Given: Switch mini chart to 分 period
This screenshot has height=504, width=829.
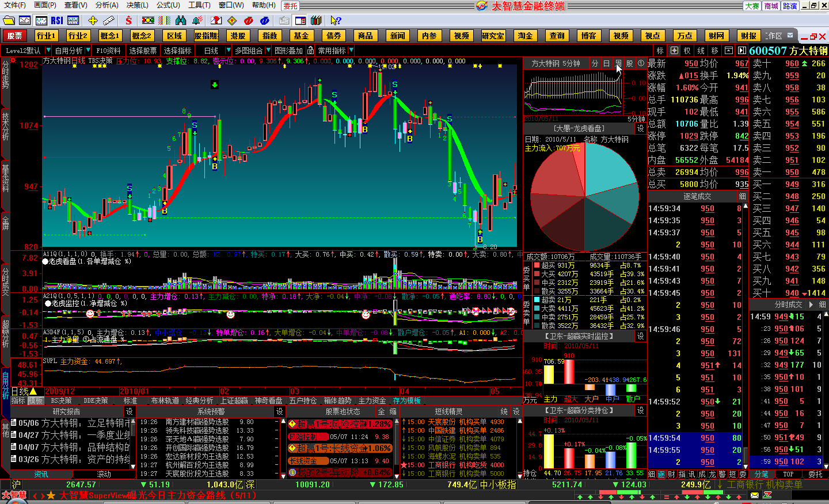Looking at the screenshot, I should tap(595, 63).
